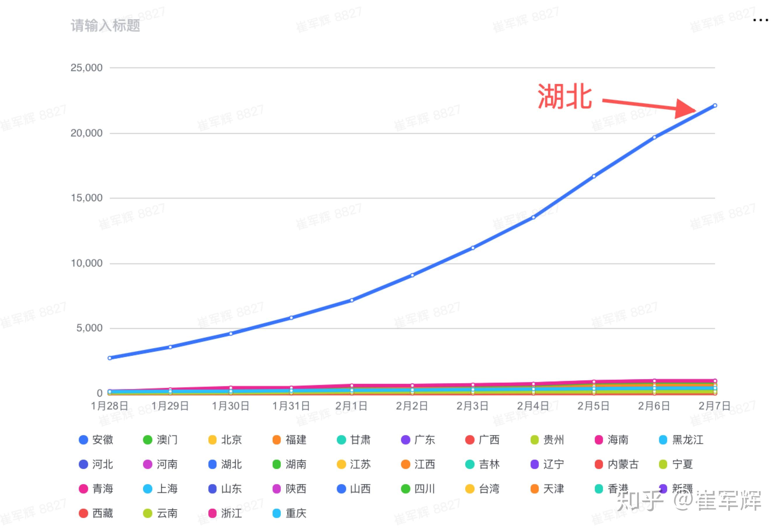Select the 西藏 legend item

tap(96, 513)
